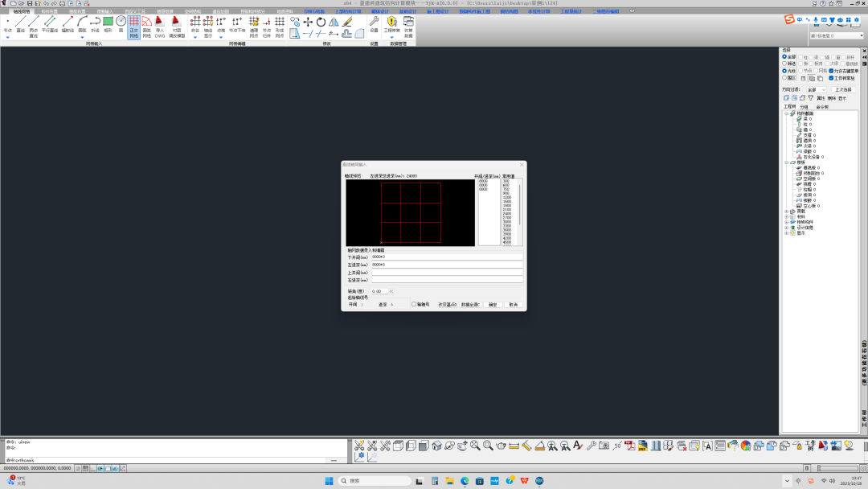Select the 折线 polyline tool
The image size is (868, 489).
95,25
